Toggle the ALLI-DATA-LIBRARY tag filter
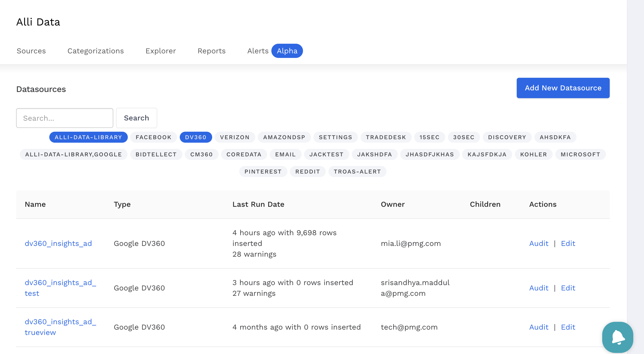Viewport: 644px width, 354px height. pos(88,137)
